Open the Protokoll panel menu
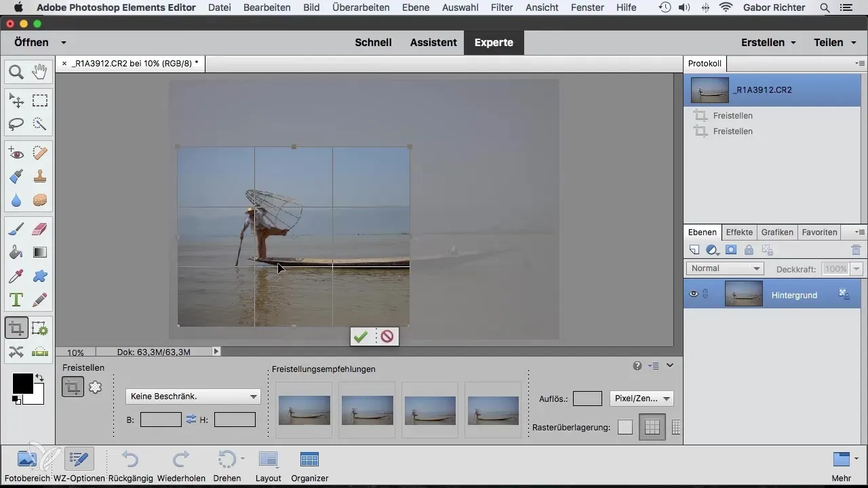The height and width of the screenshot is (488, 868). tap(861, 63)
